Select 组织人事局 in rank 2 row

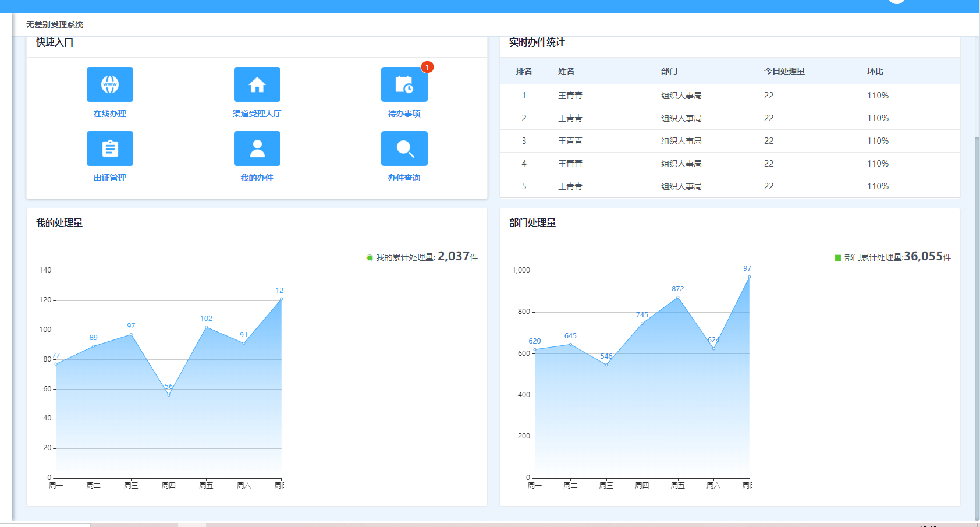point(681,118)
